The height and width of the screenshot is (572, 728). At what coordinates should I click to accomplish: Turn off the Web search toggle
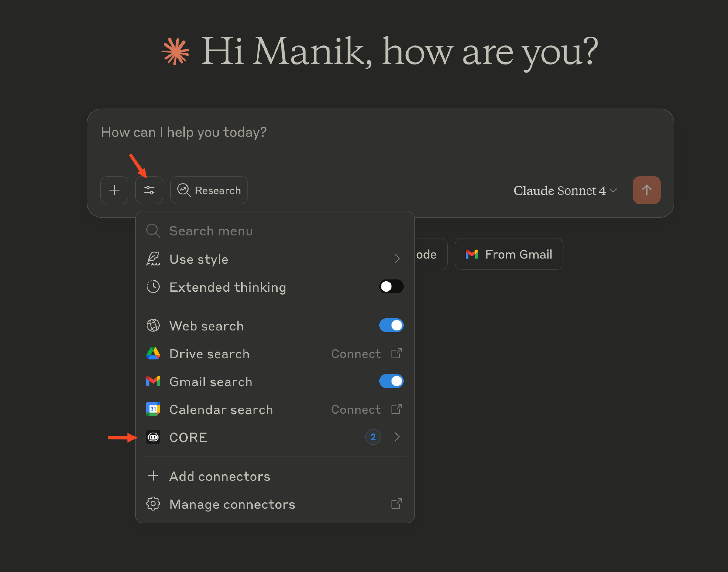point(391,325)
